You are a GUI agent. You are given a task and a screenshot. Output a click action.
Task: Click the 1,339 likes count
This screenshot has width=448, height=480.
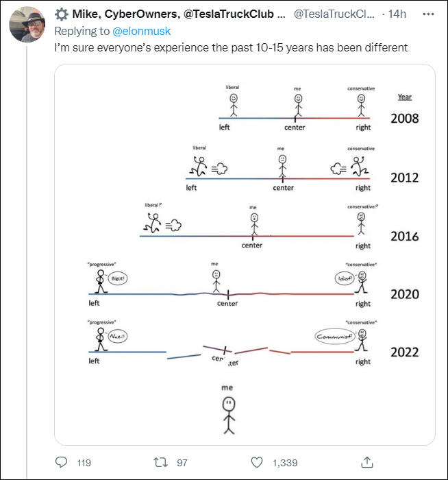(x=284, y=462)
